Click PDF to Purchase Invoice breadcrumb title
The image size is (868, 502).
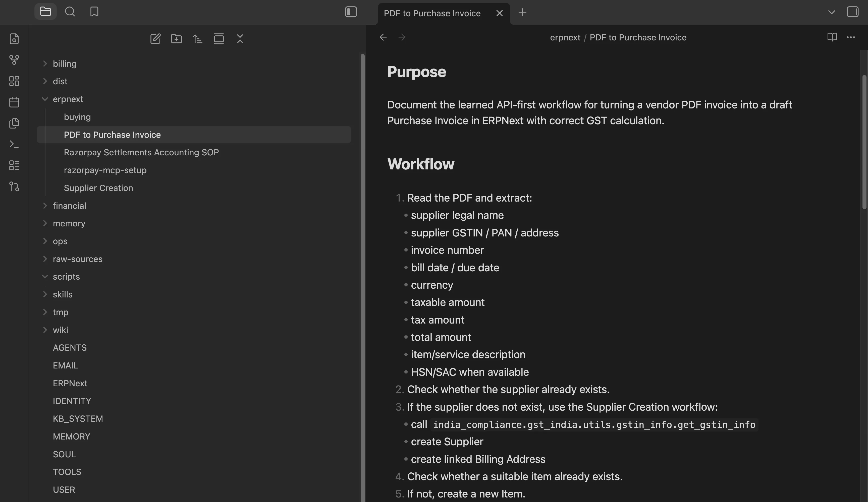tap(638, 37)
